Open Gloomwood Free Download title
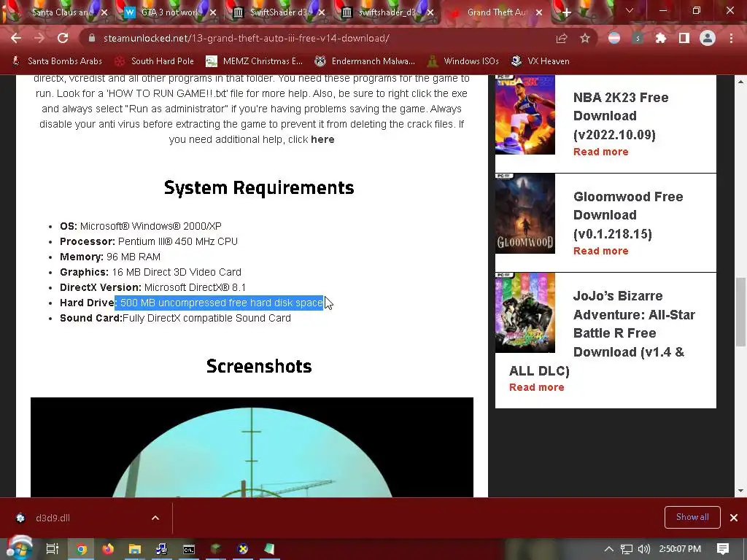This screenshot has width=747, height=560. point(628,215)
